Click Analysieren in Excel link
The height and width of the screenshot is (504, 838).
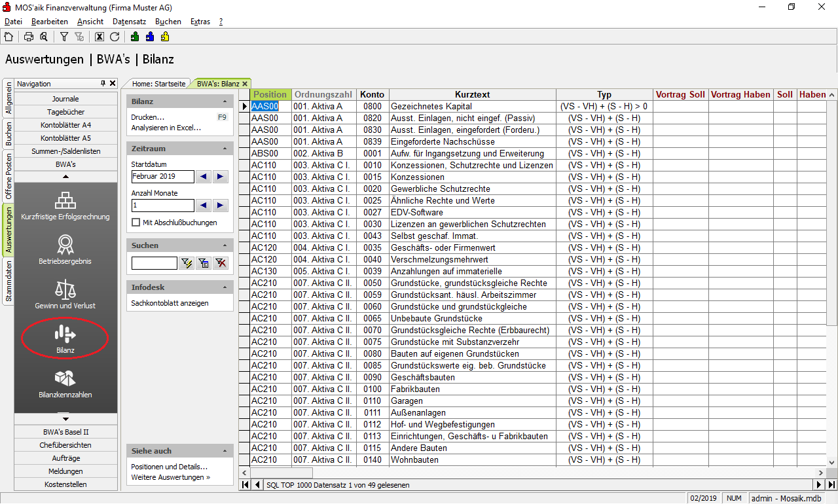166,128
